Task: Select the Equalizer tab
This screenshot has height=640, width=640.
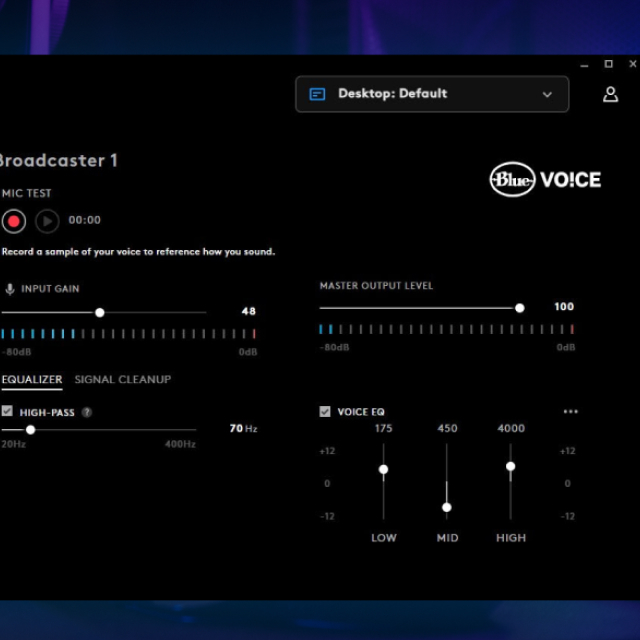Action: click(32, 380)
